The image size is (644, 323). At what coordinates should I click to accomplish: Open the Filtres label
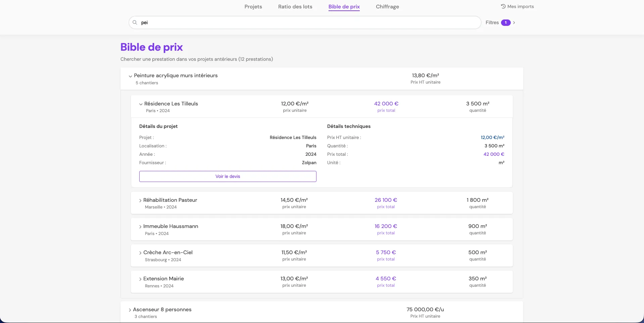point(492,22)
